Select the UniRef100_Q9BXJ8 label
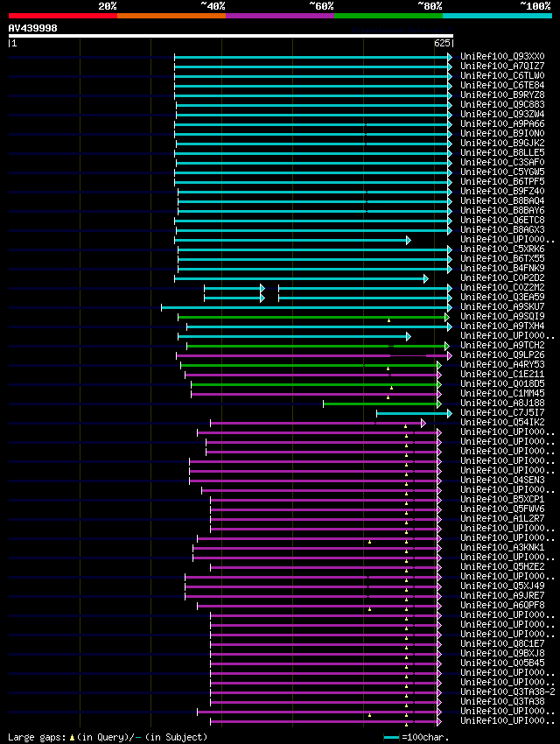Screen dimensions: 560x744 click(x=502, y=653)
